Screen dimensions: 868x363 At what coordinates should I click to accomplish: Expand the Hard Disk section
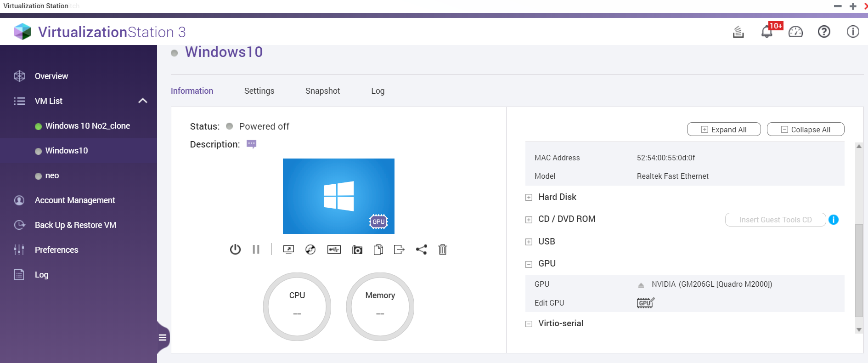pyautogui.click(x=529, y=198)
